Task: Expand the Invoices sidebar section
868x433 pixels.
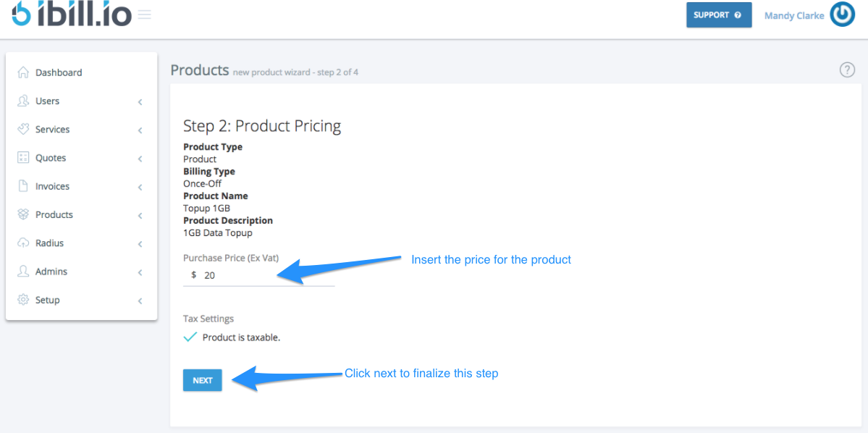Action: click(x=140, y=187)
